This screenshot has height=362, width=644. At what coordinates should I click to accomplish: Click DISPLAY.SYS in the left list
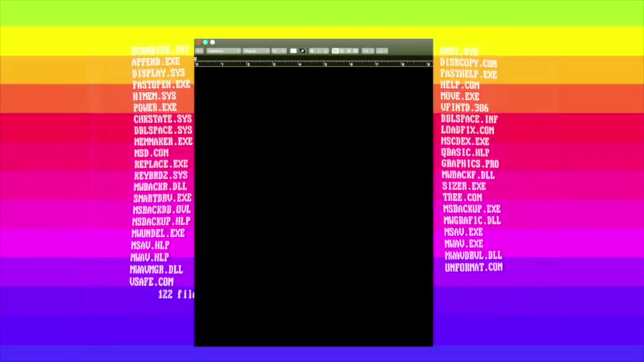coord(158,74)
